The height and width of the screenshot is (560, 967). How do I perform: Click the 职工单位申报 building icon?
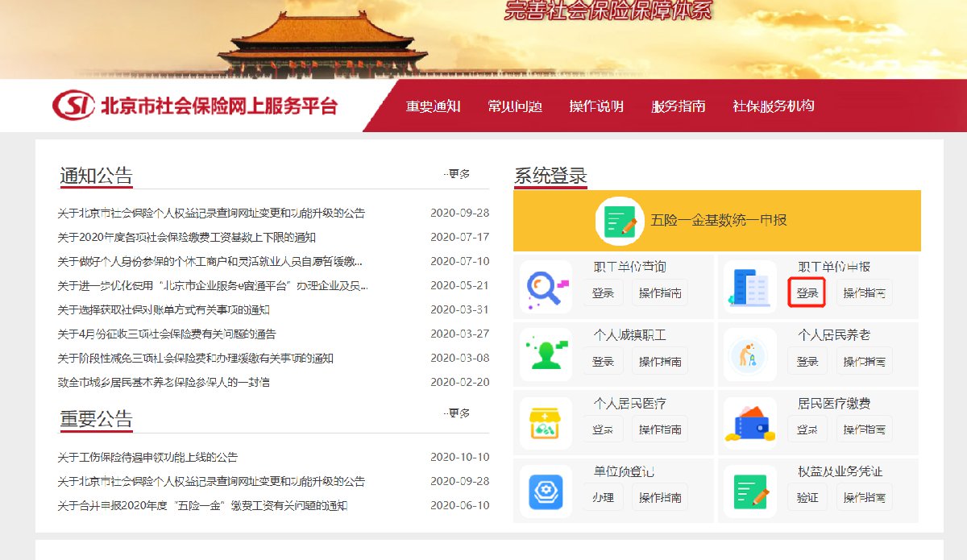(x=749, y=287)
